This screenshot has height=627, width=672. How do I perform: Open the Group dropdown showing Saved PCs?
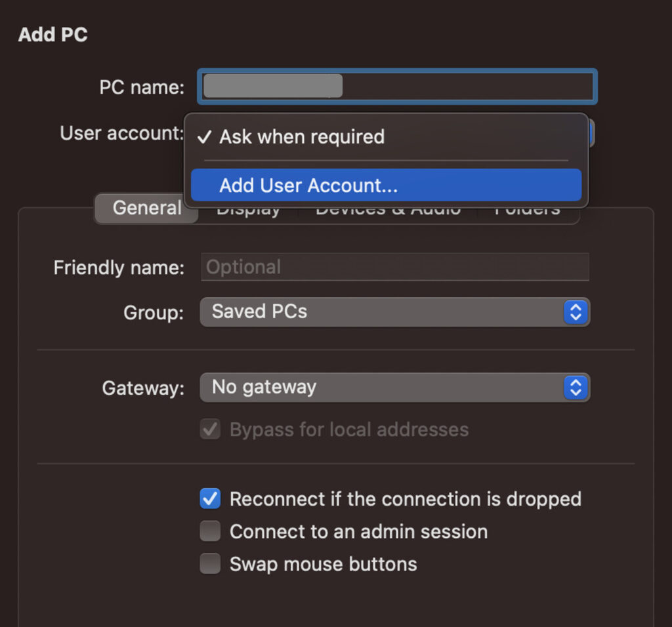[x=394, y=312]
